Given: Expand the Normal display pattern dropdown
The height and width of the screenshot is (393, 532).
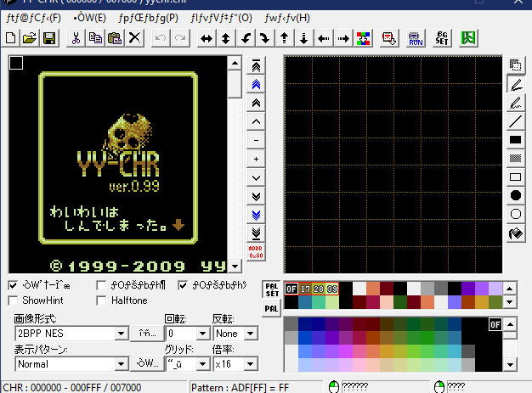Looking at the screenshot, I should click(x=121, y=364).
